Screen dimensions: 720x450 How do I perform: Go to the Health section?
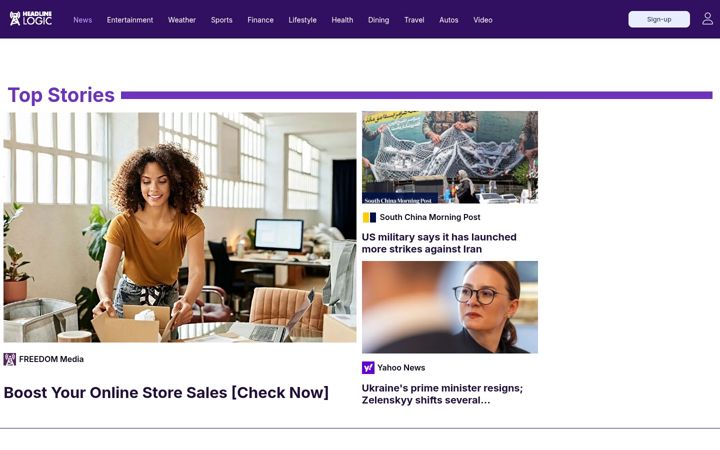[342, 20]
